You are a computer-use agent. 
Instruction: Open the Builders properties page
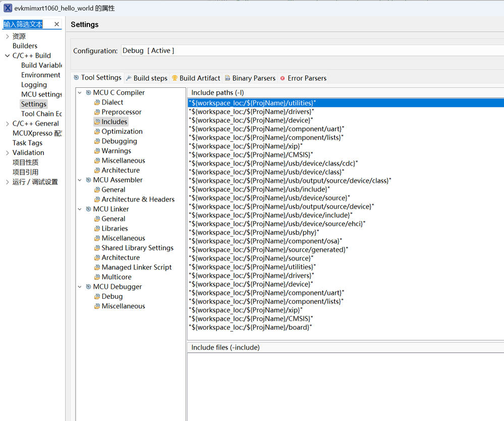(25, 46)
